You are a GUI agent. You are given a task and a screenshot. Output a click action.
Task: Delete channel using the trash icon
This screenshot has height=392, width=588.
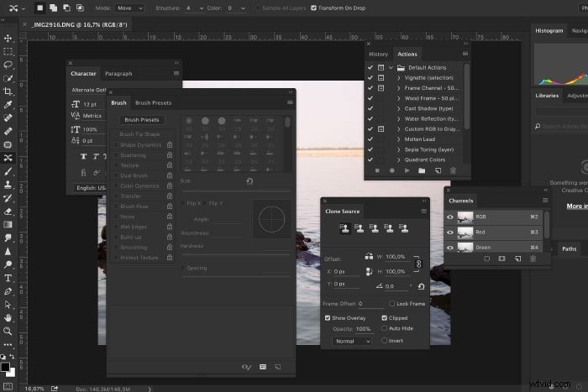click(x=533, y=259)
